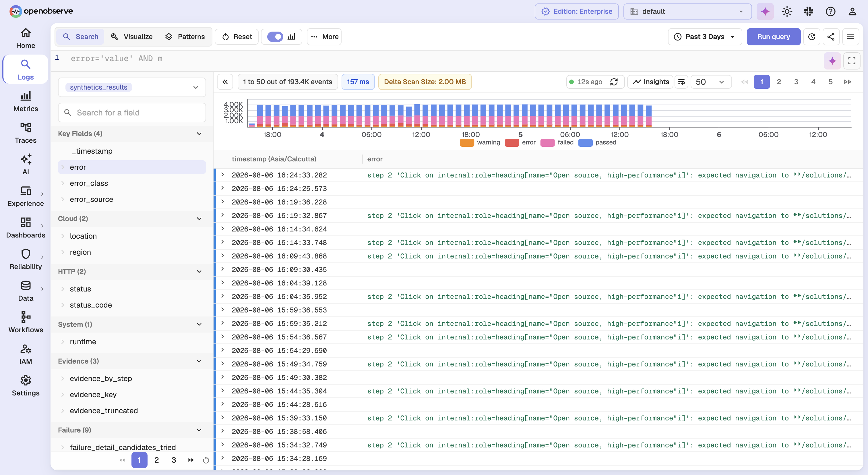The height and width of the screenshot is (475, 868).
Task: Open the Traces sidebar section
Action: pyautogui.click(x=26, y=133)
